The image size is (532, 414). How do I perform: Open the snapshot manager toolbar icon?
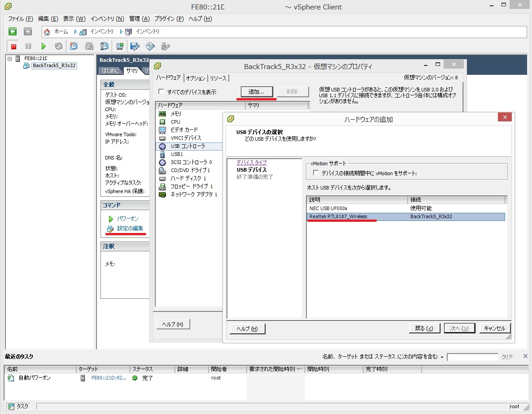[x=105, y=47]
